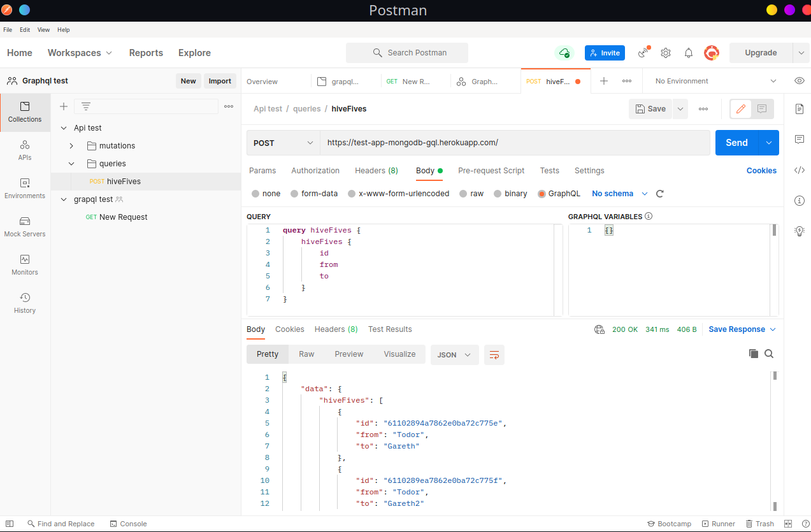The width and height of the screenshot is (811, 532).
Task: Select the none body type
Action: [x=255, y=194]
